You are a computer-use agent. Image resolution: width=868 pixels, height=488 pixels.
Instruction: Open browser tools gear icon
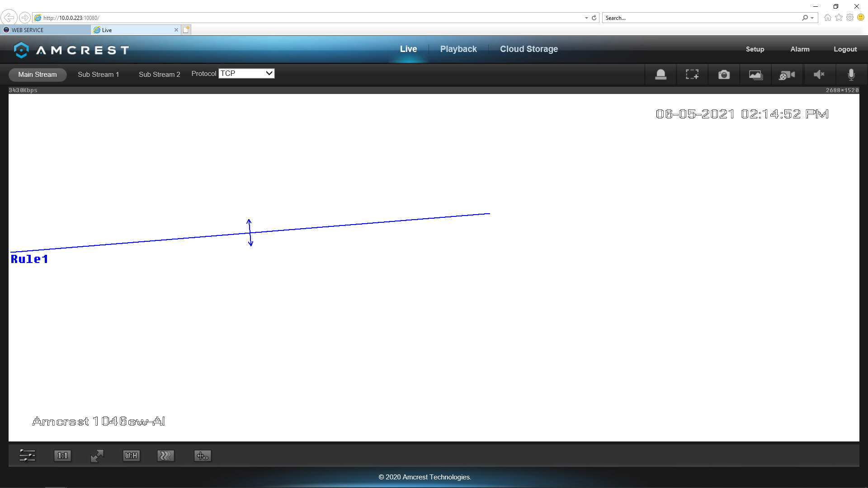pos(850,18)
